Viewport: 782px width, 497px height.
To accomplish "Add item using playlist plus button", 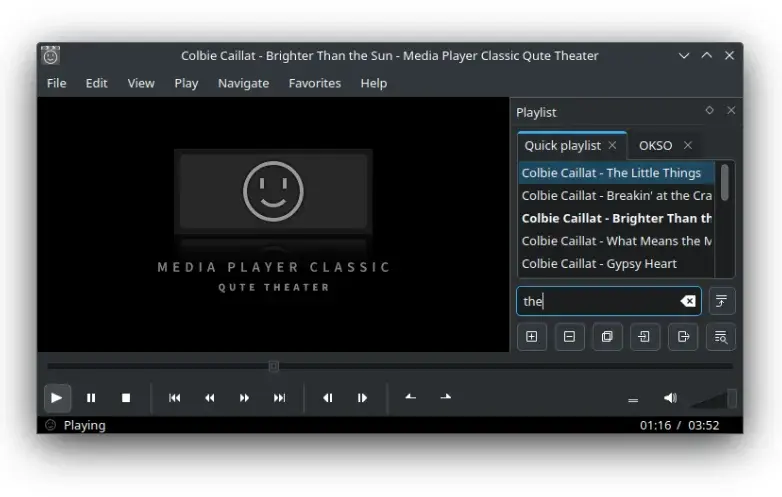I will click(x=531, y=337).
